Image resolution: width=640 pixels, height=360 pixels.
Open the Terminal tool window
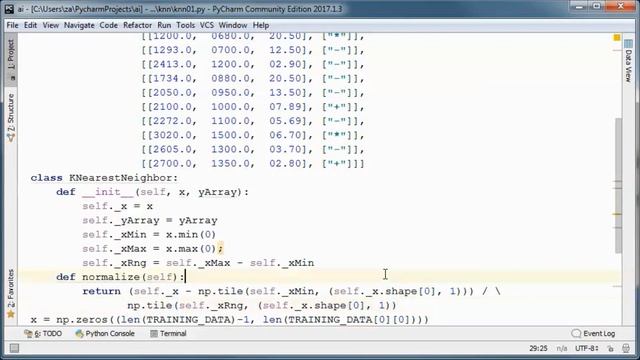(x=168, y=333)
